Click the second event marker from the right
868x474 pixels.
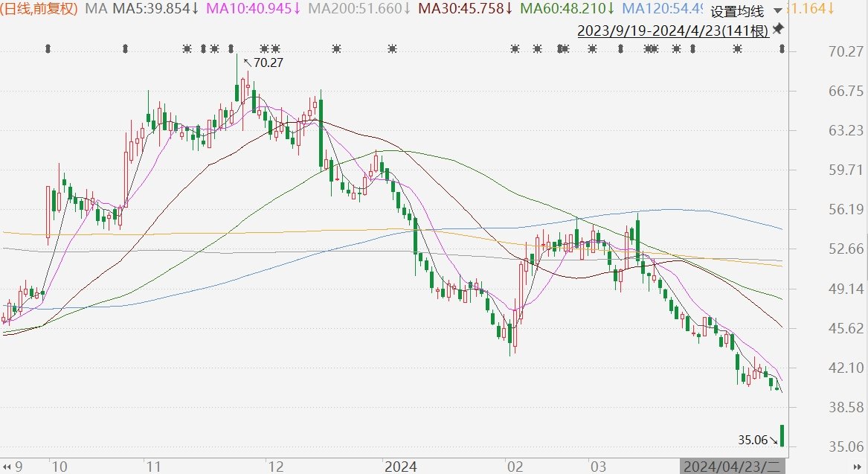tap(737, 49)
